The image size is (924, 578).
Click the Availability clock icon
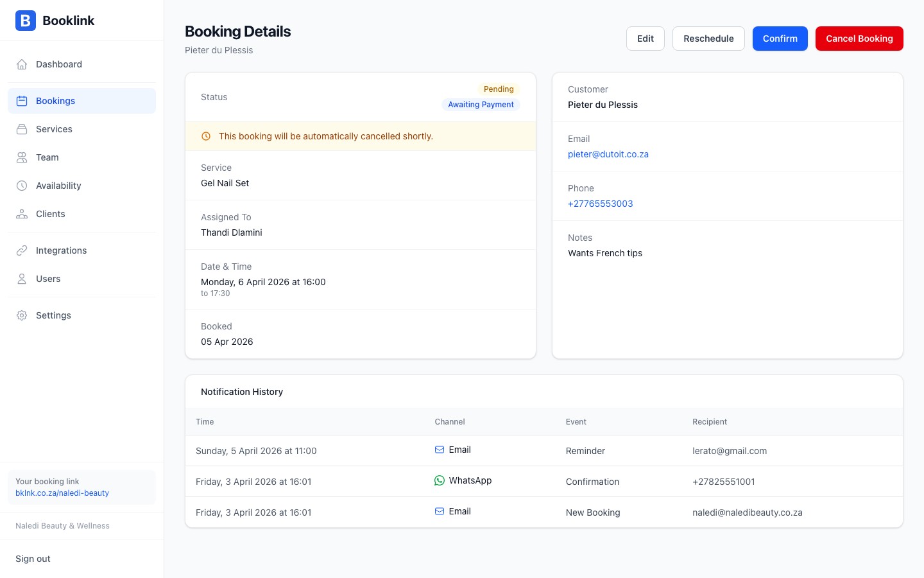22,186
